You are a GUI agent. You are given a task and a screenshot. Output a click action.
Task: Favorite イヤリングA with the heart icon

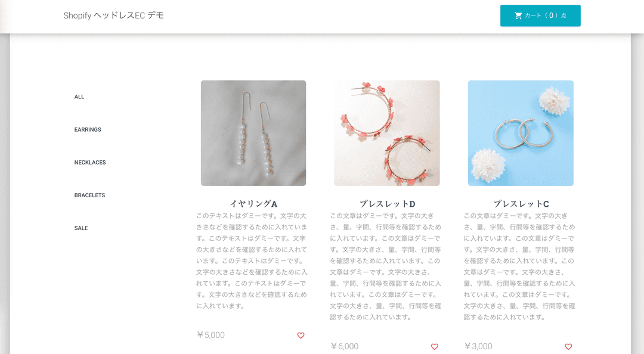tap(301, 336)
